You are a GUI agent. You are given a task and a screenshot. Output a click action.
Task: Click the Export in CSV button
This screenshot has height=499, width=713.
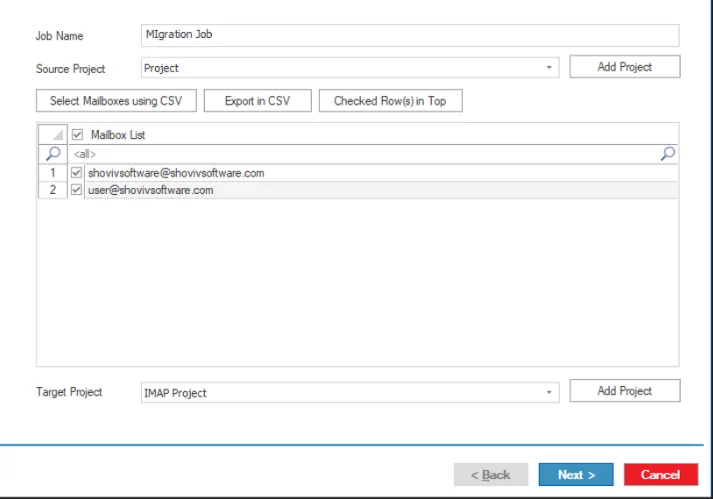(x=257, y=101)
